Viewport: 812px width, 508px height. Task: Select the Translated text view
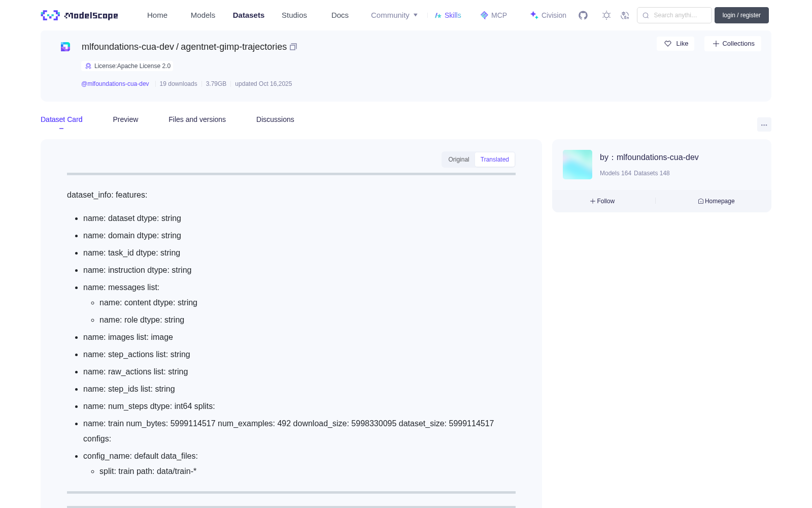click(x=495, y=160)
